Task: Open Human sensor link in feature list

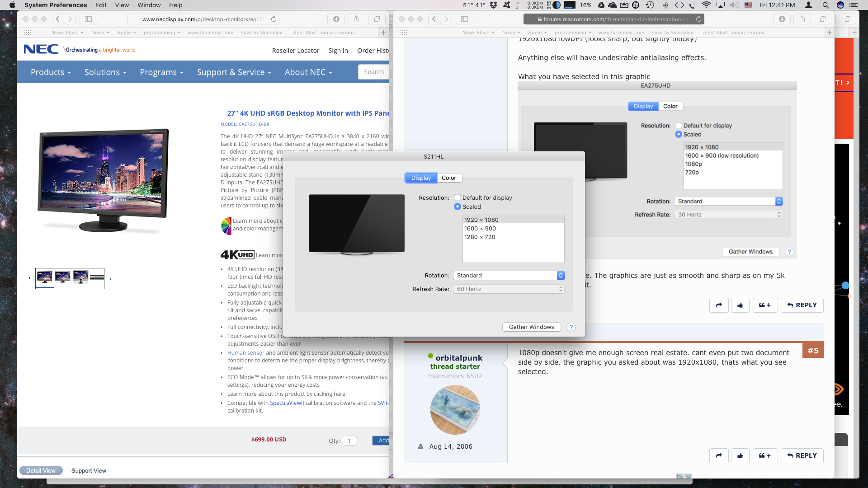Action: pyautogui.click(x=245, y=353)
